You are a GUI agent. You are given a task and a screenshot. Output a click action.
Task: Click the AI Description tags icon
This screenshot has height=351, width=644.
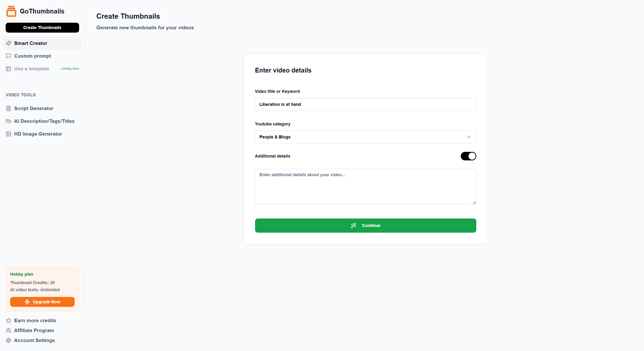click(9, 121)
